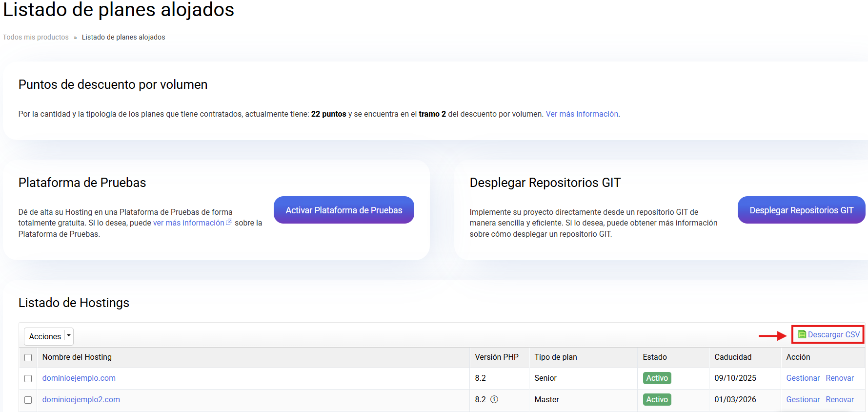Open dominioejemplo.com hosting link
Screen dimensions: 868x412
79,378
